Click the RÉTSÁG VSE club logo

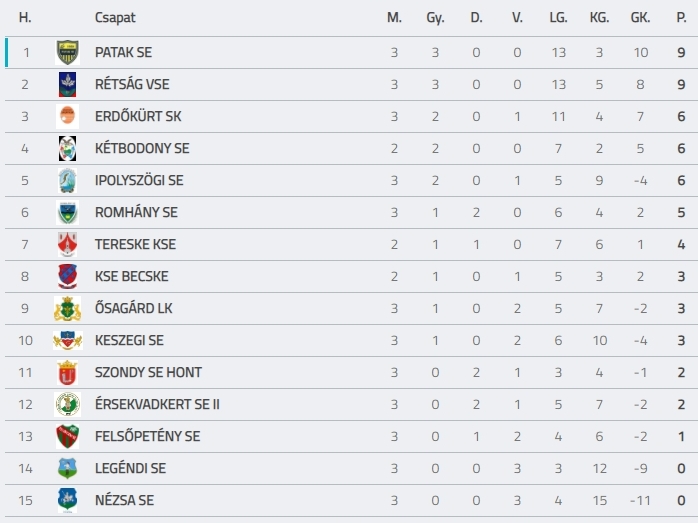[x=67, y=85]
